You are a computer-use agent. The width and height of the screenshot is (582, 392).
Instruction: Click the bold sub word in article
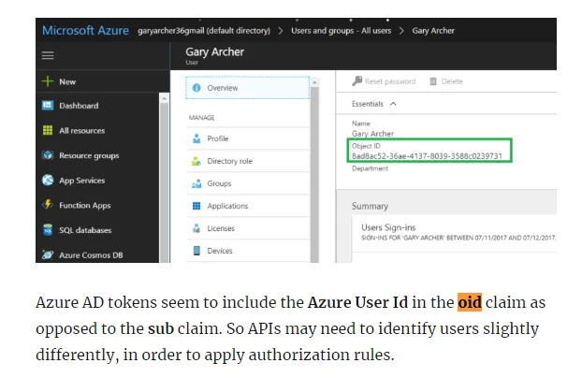point(161,328)
